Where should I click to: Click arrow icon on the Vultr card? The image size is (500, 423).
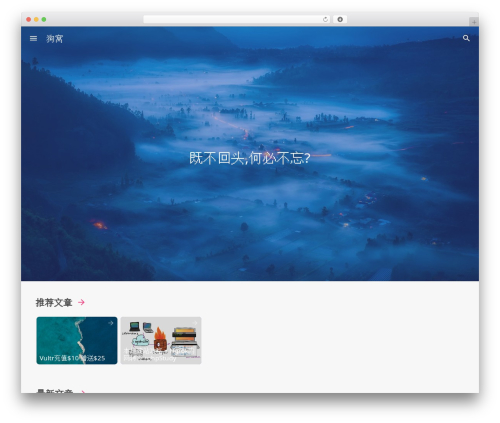(x=111, y=323)
